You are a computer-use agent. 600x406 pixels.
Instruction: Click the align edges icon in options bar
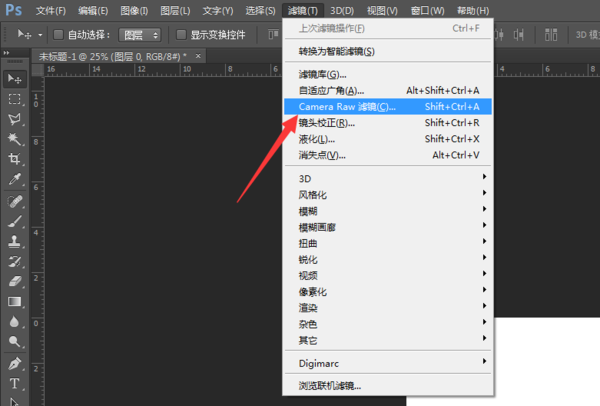pyautogui.click(x=273, y=35)
